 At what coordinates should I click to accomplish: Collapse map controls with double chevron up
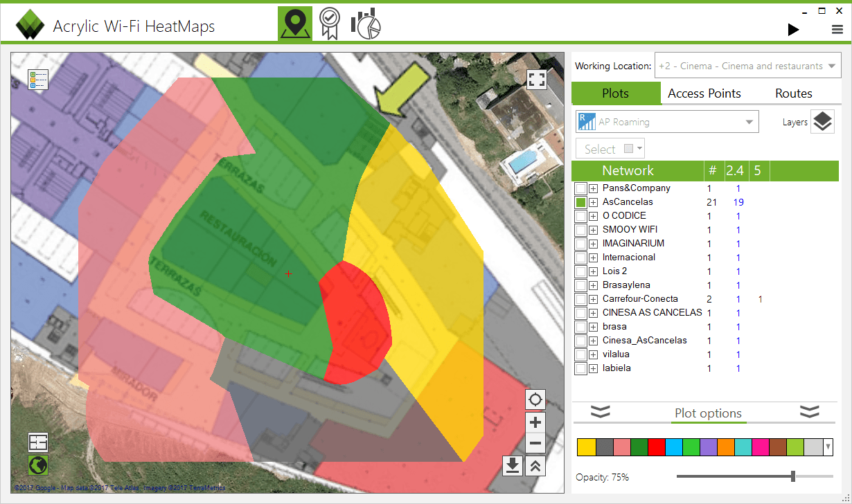click(x=535, y=466)
